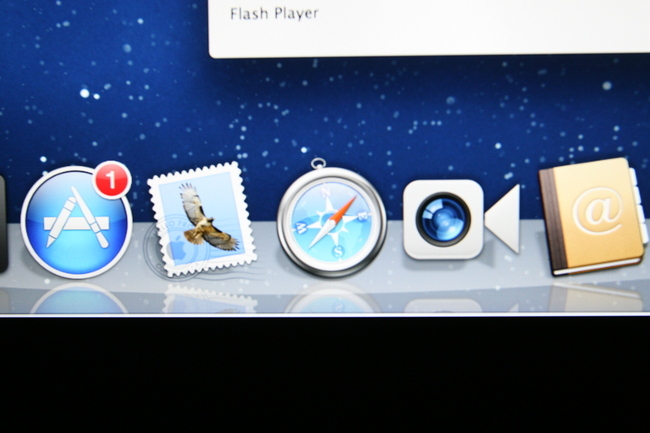This screenshot has height=433, width=650.
Task: Open the App Store dock icon
Action: pos(77,222)
